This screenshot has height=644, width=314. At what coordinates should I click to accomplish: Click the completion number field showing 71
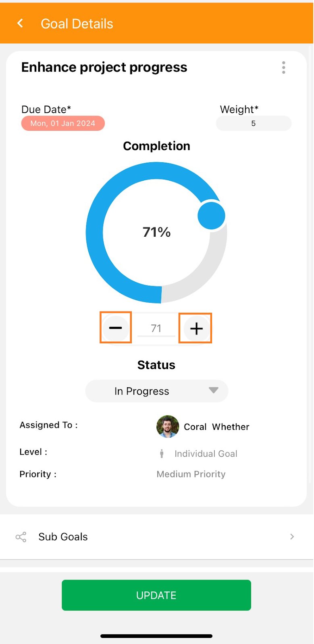click(x=156, y=328)
